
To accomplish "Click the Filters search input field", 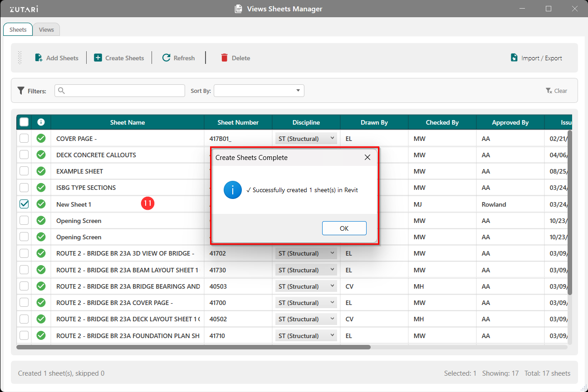I will click(x=120, y=91).
